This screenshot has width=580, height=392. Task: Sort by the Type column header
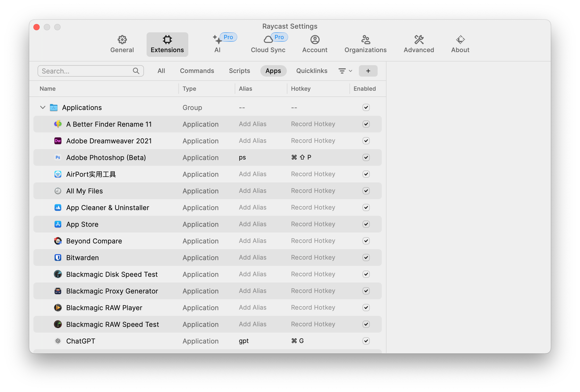pyautogui.click(x=189, y=89)
